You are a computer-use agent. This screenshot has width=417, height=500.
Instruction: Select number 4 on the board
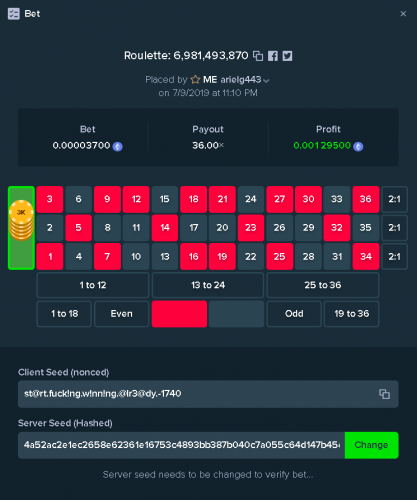click(79, 257)
